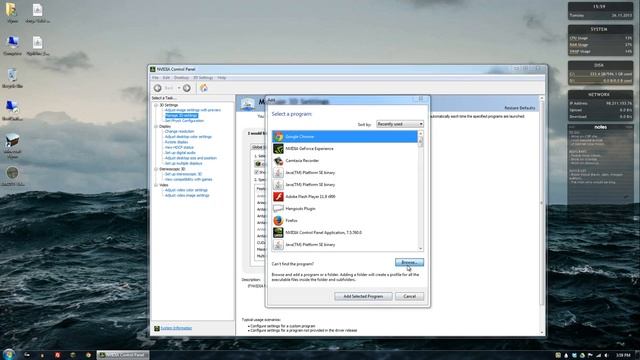Image resolution: width=640 pixels, height=360 pixels.
Task: Open the Computer desktop icon
Action: [x=12, y=46]
